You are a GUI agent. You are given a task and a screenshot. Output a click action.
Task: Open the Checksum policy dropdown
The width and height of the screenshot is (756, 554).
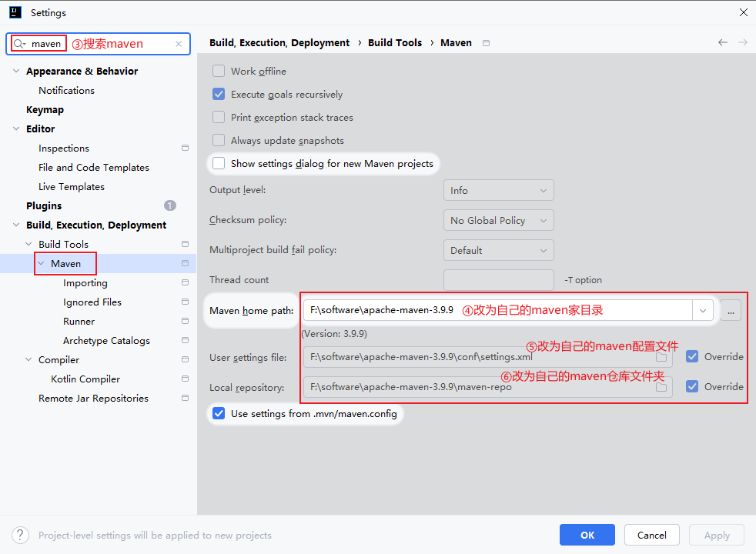tap(499, 221)
